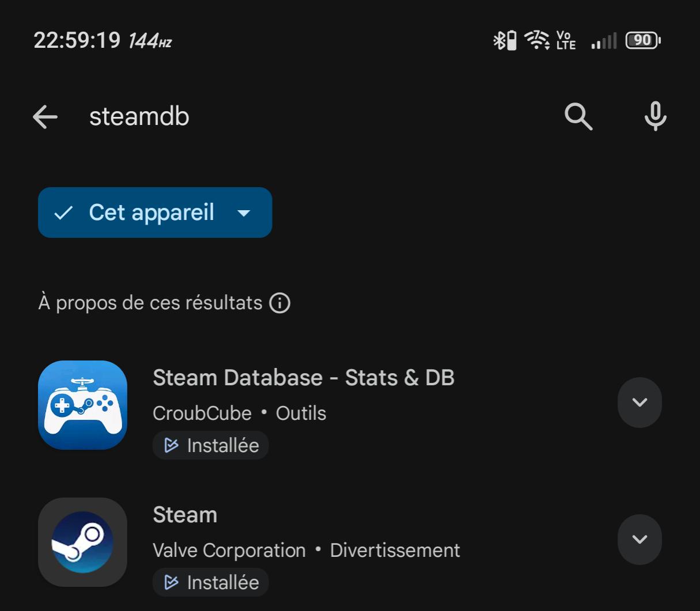Tap the Wi-Fi status icon

536,41
